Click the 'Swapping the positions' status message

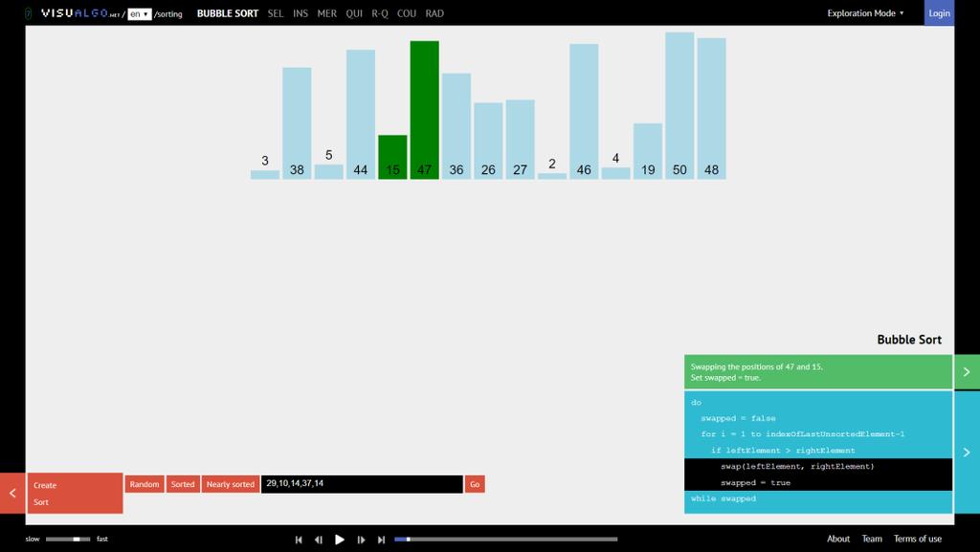click(x=818, y=372)
